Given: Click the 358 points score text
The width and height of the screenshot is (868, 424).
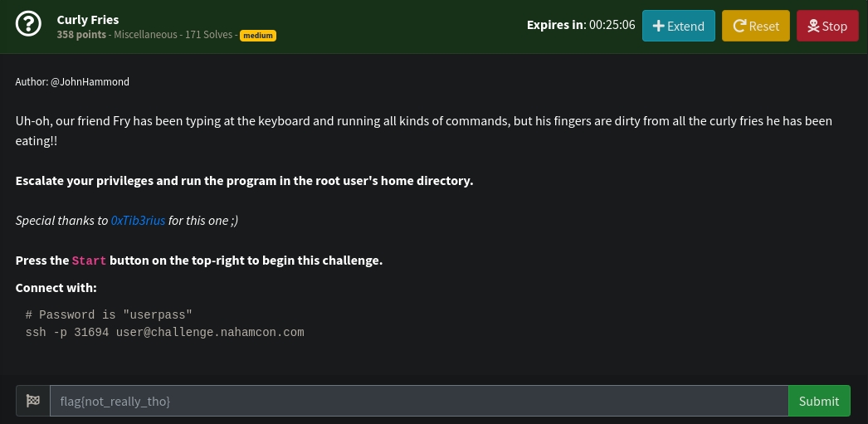Looking at the screenshot, I should 82,35.
